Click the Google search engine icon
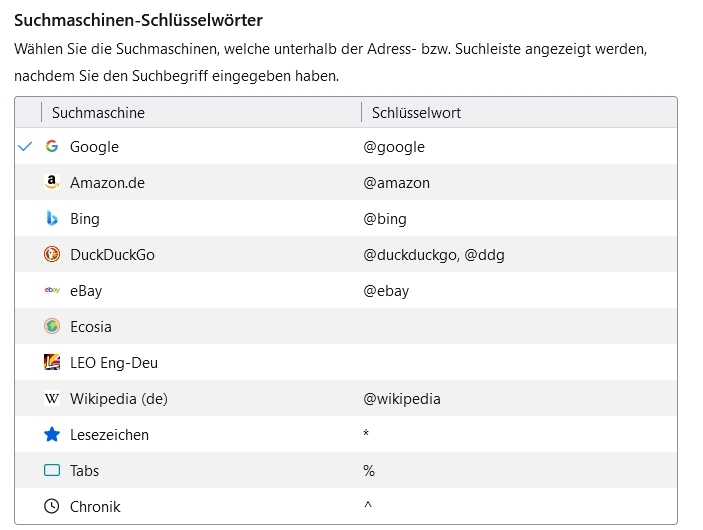 click(x=52, y=147)
